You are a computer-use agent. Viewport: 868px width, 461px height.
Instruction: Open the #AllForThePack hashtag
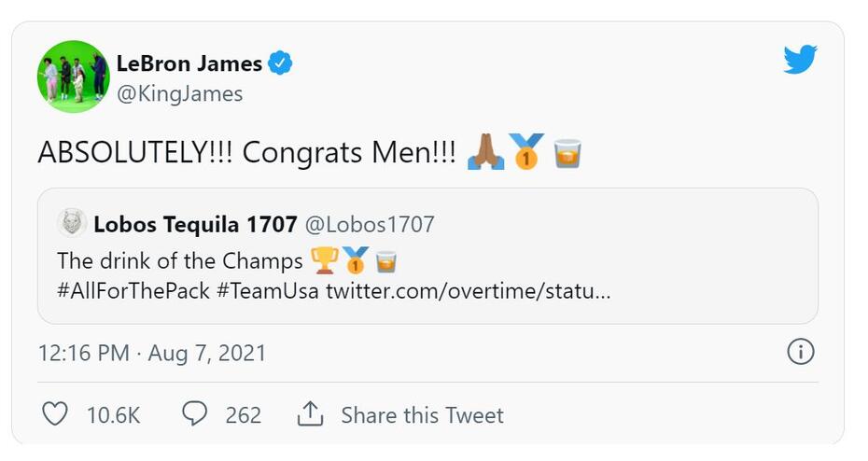pyautogui.click(x=133, y=290)
